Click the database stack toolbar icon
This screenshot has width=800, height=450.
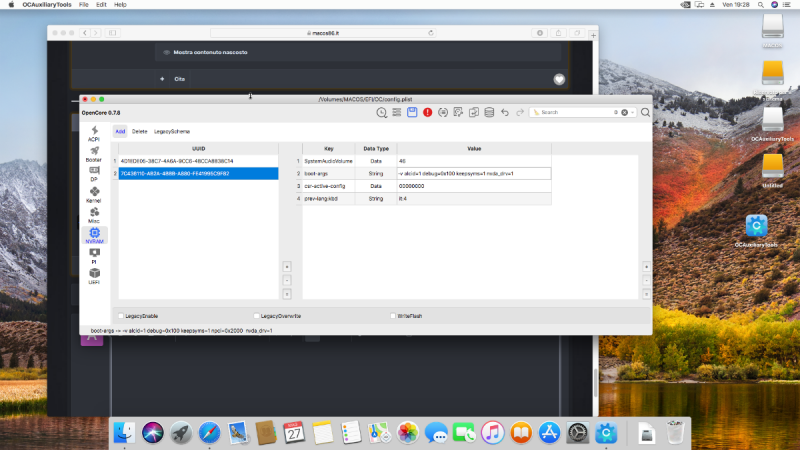point(489,112)
